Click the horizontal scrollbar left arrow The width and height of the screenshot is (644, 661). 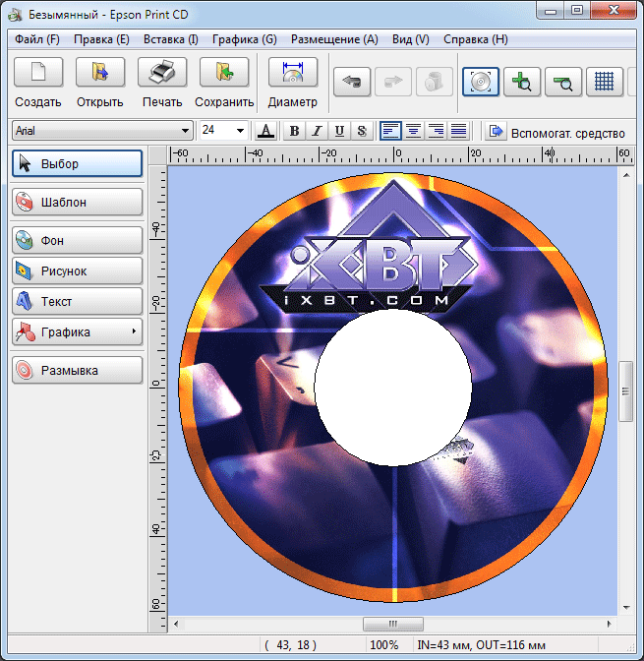pyautogui.click(x=176, y=624)
